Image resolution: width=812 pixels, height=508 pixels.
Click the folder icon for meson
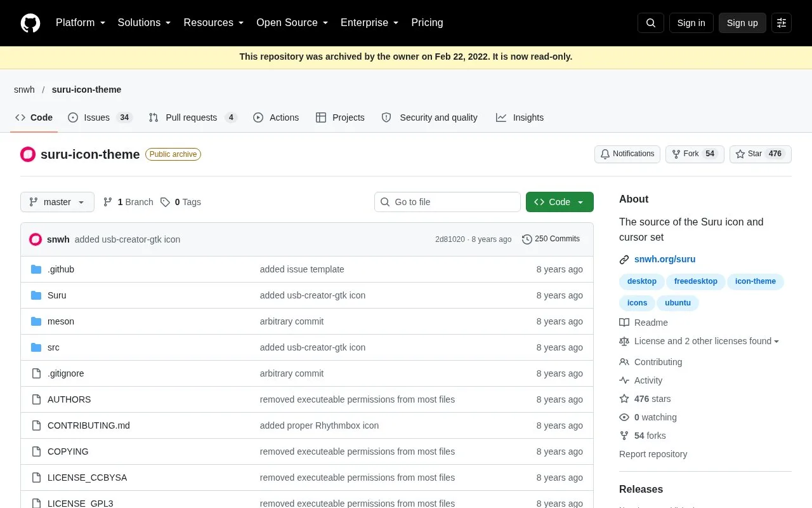(x=36, y=321)
